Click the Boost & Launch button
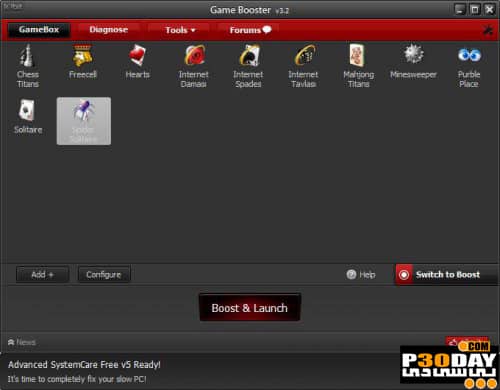 pos(250,308)
